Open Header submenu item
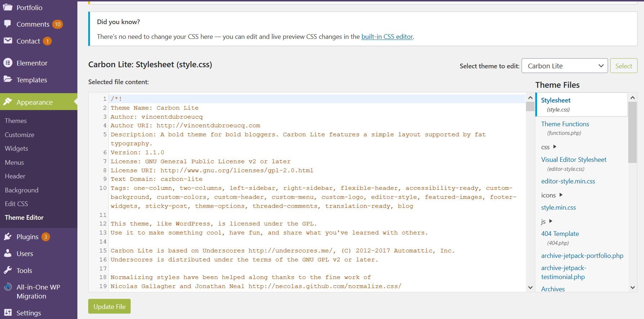The width and height of the screenshot is (644, 319). (x=15, y=176)
